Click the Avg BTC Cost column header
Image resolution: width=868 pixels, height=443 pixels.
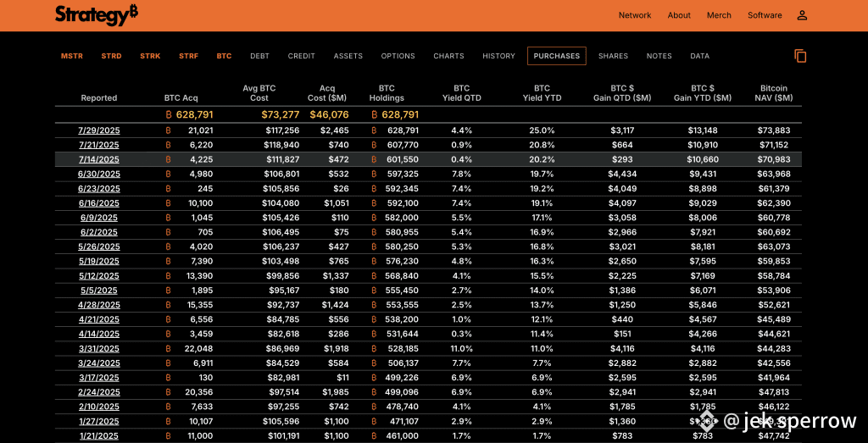259,93
